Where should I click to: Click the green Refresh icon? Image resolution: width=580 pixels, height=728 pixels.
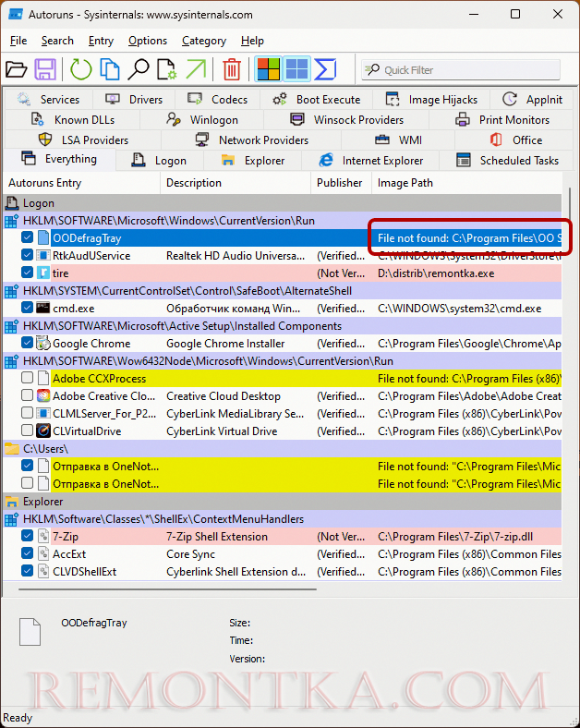80,69
